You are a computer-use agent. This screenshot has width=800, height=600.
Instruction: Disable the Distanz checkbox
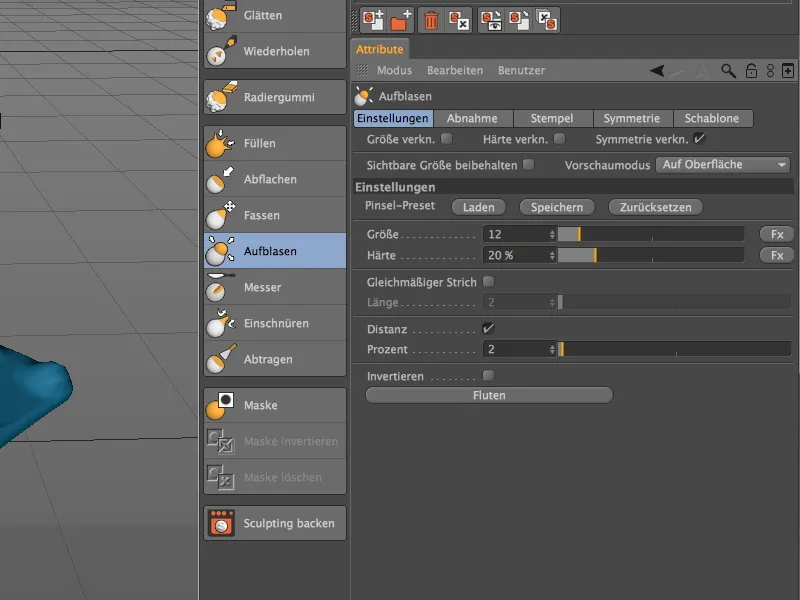[x=489, y=328]
